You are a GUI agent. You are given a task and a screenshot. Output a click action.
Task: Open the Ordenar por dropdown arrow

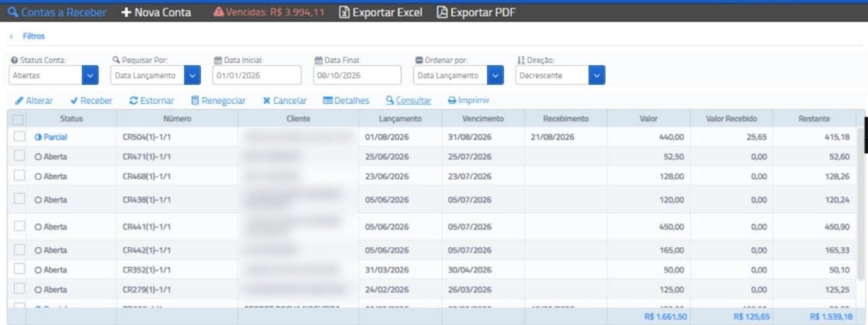click(x=496, y=75)
